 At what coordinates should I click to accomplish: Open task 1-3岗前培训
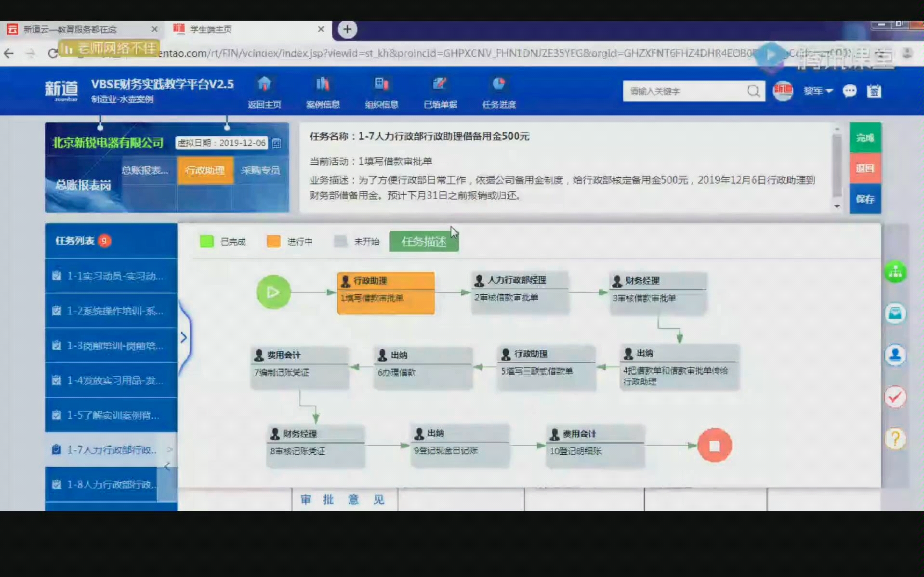111,345
